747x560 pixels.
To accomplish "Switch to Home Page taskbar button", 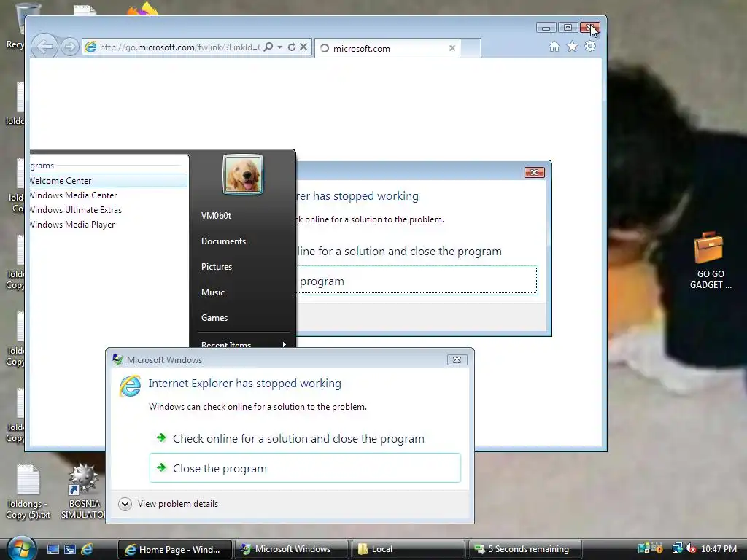I will [175, 550].
